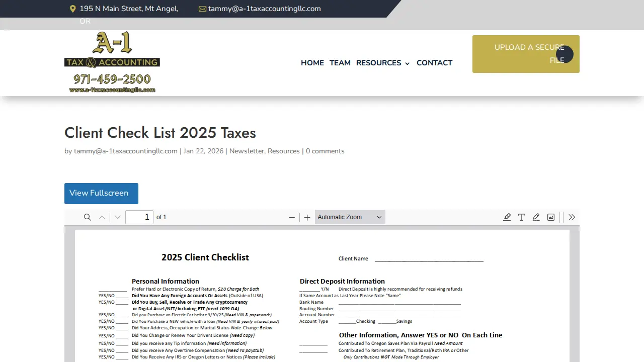The height and width of the screenshot is (362, 644).
Task: Click the email address in top bar
Action: tap(265, 9)
